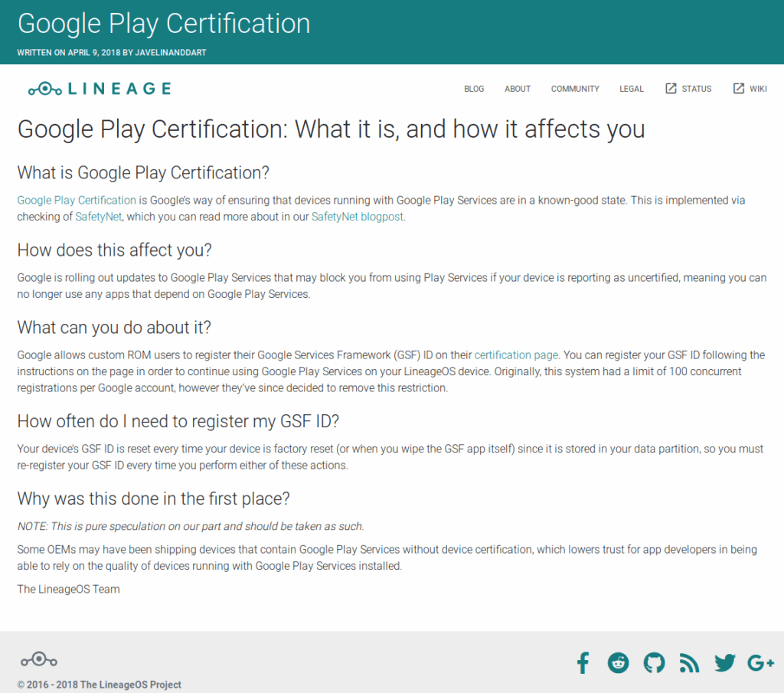Open the LineageOS logo in the header
This screenshot has height=693, width=784.
point(100,89)
